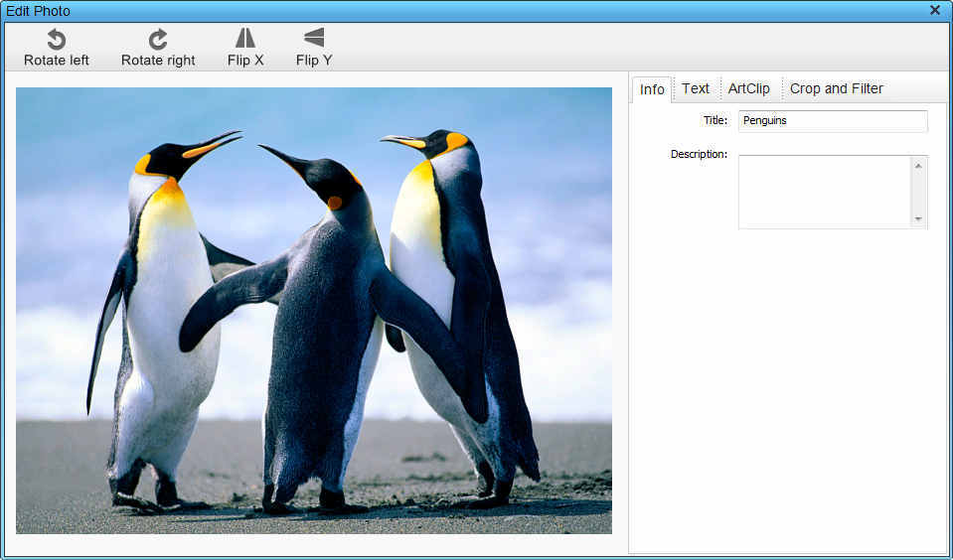Flip the photo horizontally with Flip X
Image resolution: width=953 pixels, height=560 pixels.
click(245, 48)
